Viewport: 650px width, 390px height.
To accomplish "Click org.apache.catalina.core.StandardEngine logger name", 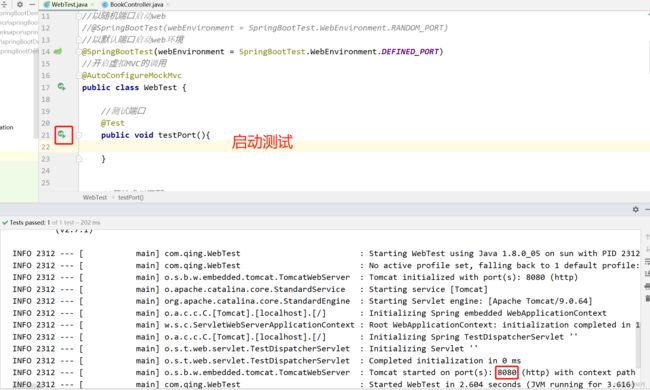I will pos(257,301).
